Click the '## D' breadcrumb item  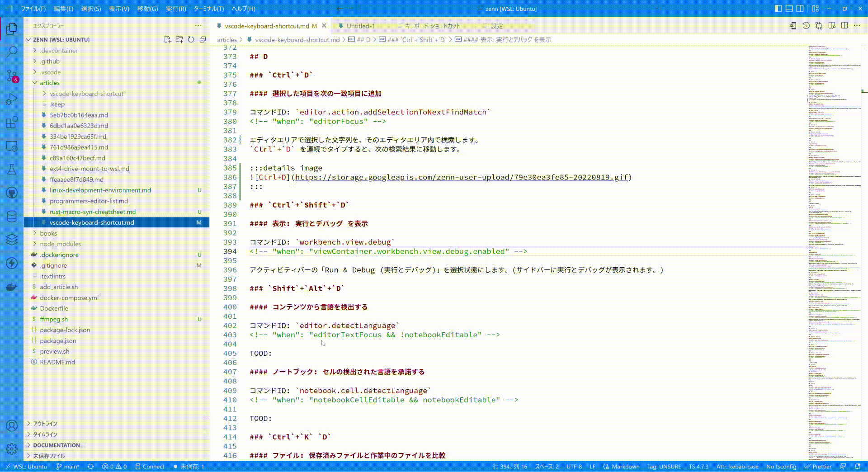click(x=359, y=40)
